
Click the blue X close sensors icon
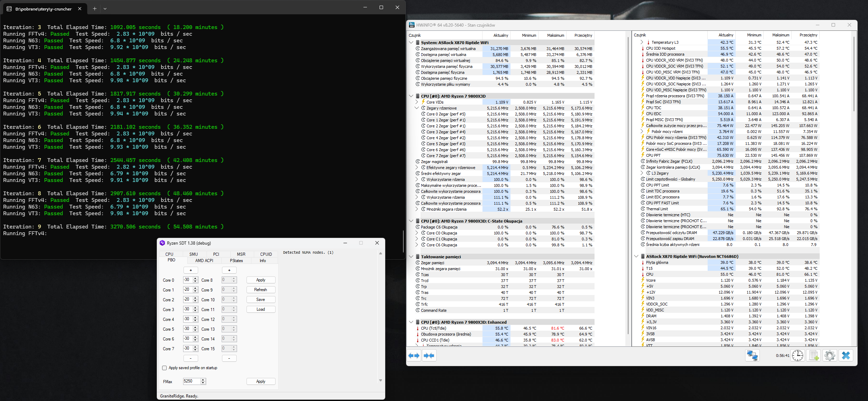point(846,356)
